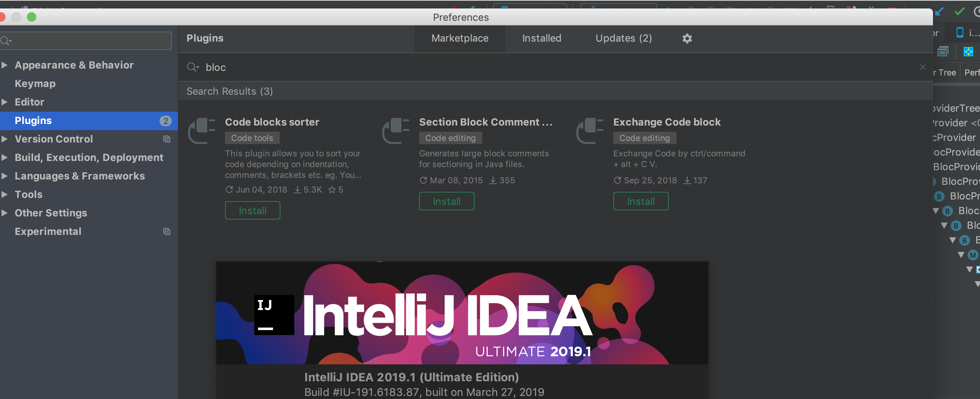Switch to the Marketplace tab
The width and height of the screenshot is (980, 399).
460,39
